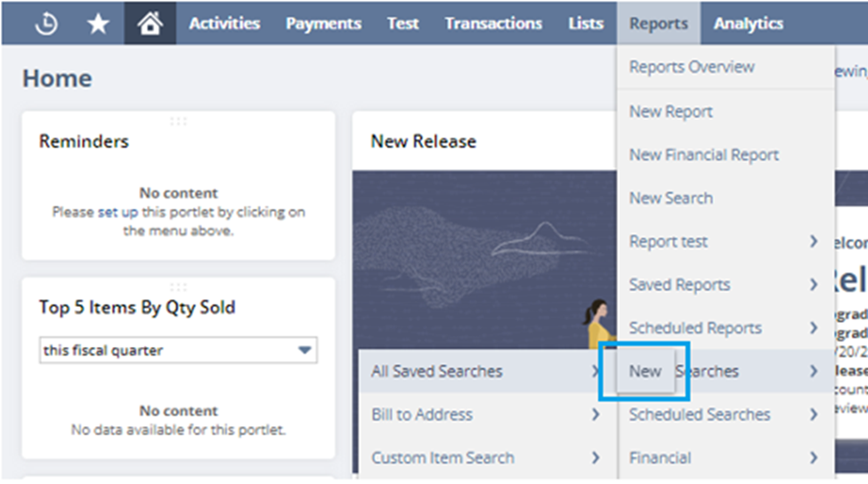Viewport: 868px width, 484px height.
Task: Open the Shortcuts star icon
Action: (98, 23)
